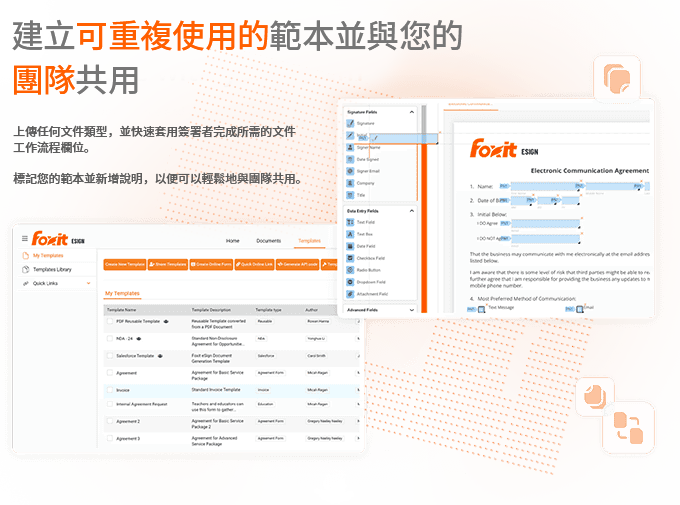Select the Company field icon

[350, 183]
